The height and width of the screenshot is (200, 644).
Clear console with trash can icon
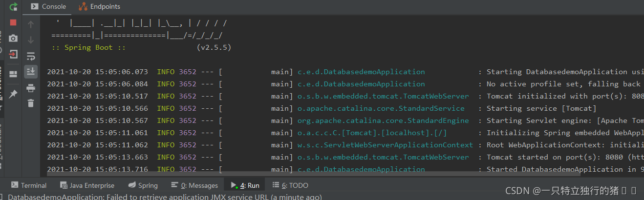coord(31,103)
